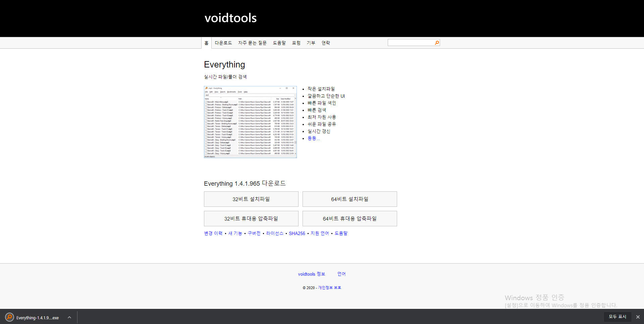Screen dimensions: 644x324
Task: Click the 등등... link
Action: click(x=314, y=138)
